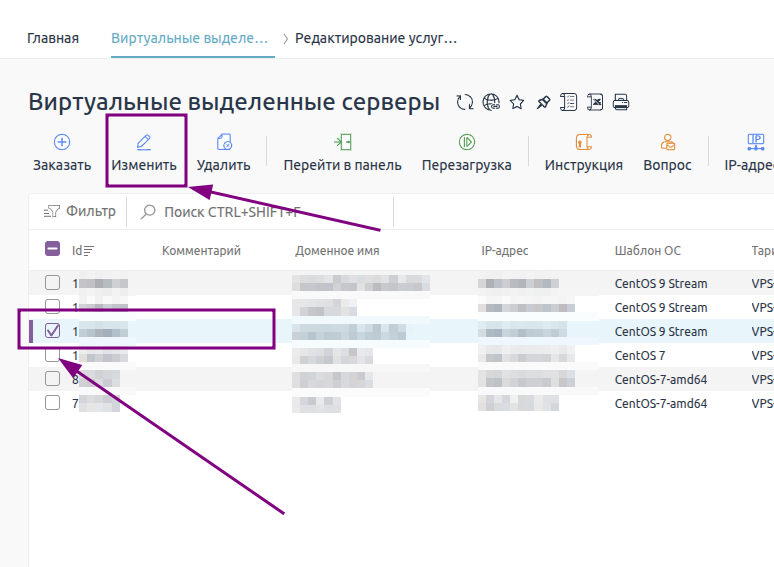774x567 pixels.
Task: Check the last CentOS-7-amd64 row checkbox
Action: [52, 403]
